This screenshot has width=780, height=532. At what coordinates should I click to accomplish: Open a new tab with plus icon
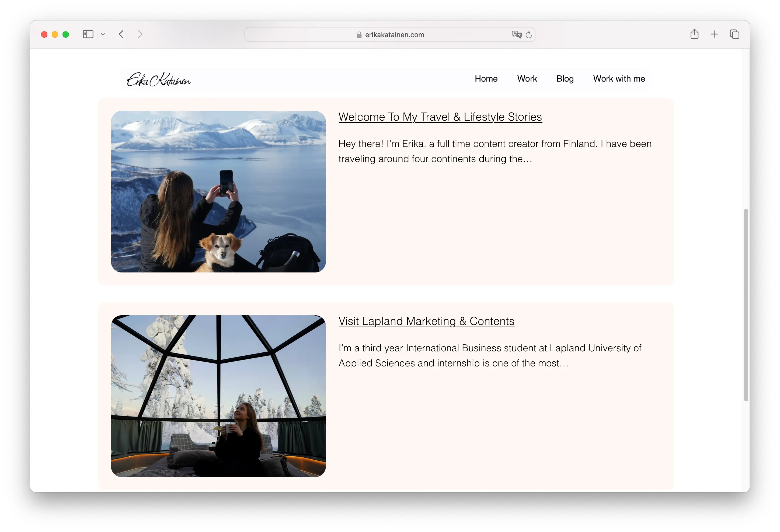[x=714, y=34]
